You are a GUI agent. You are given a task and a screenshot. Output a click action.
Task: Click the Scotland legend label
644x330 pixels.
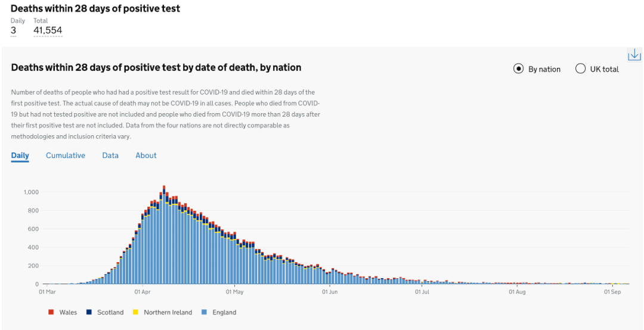pos(110,312)
